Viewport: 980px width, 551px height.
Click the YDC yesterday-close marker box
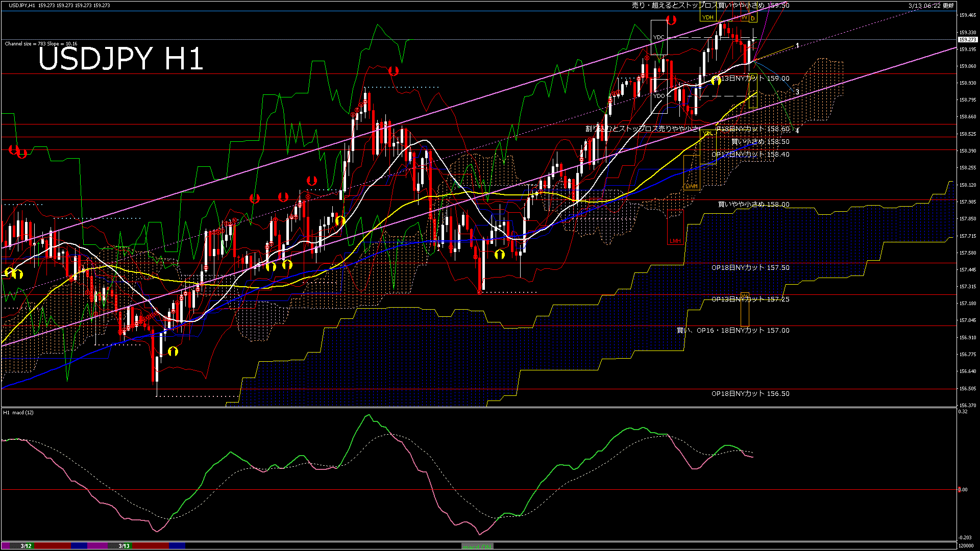pyautogui.click(x=658, y=37)
